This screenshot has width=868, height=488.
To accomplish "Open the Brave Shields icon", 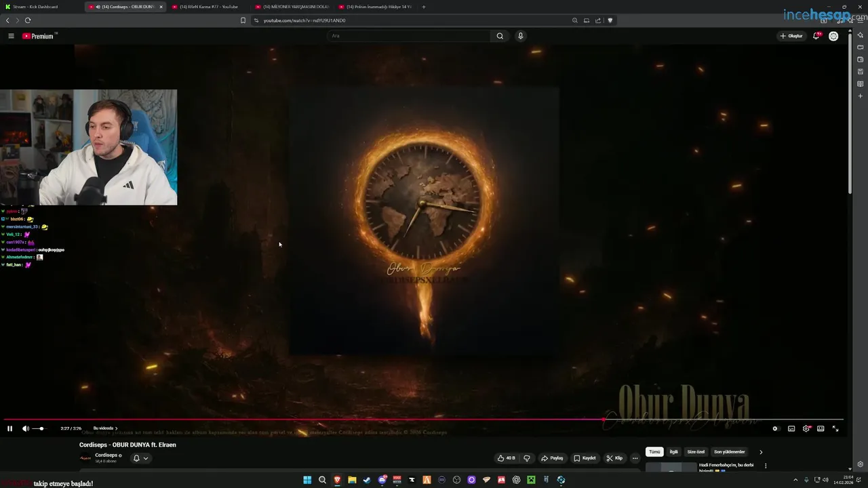I will pos(610,20).
